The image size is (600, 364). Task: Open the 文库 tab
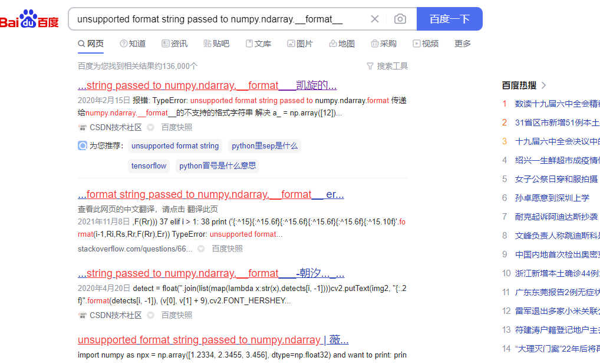click(258, 44)
